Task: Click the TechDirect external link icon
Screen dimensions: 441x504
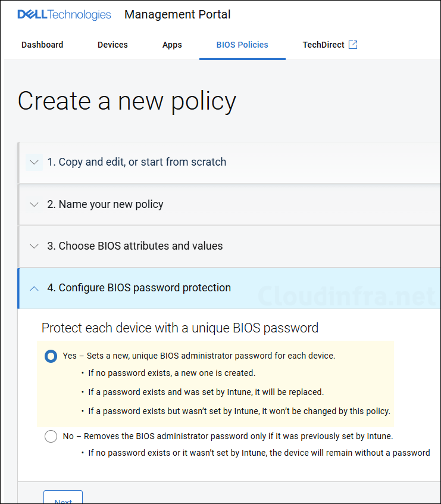Action: [x=353, y=45]
